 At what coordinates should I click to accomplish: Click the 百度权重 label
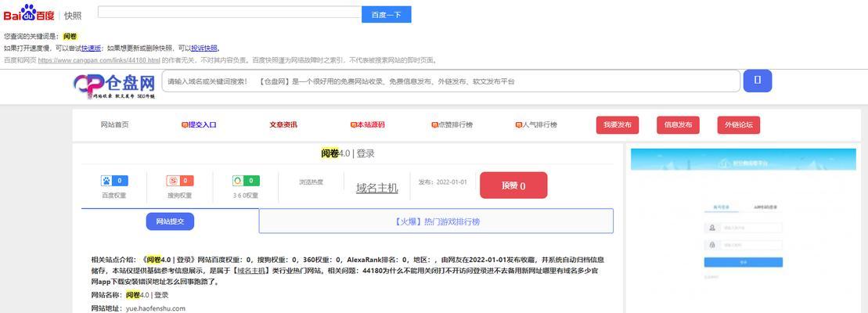tap(114, 195)
